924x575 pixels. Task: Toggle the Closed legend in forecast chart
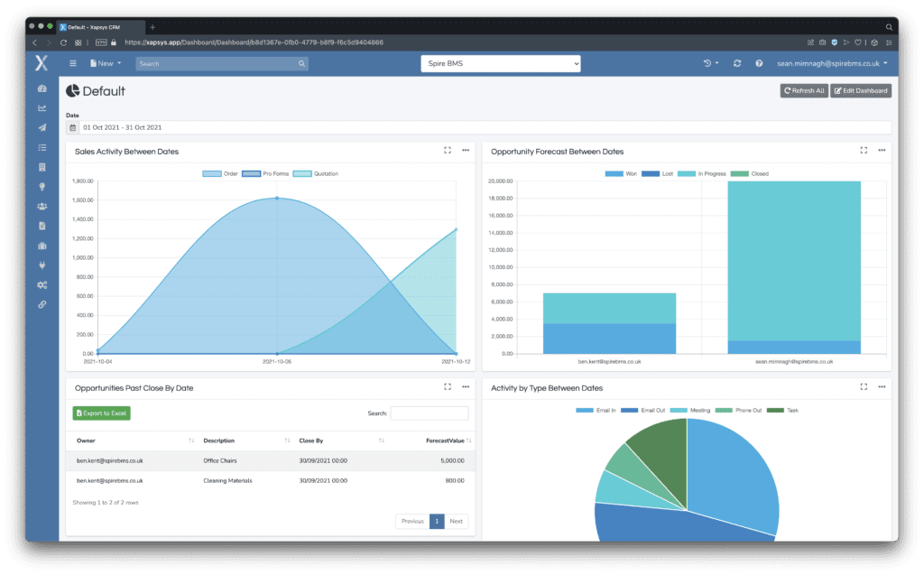[x=750, y=174]
